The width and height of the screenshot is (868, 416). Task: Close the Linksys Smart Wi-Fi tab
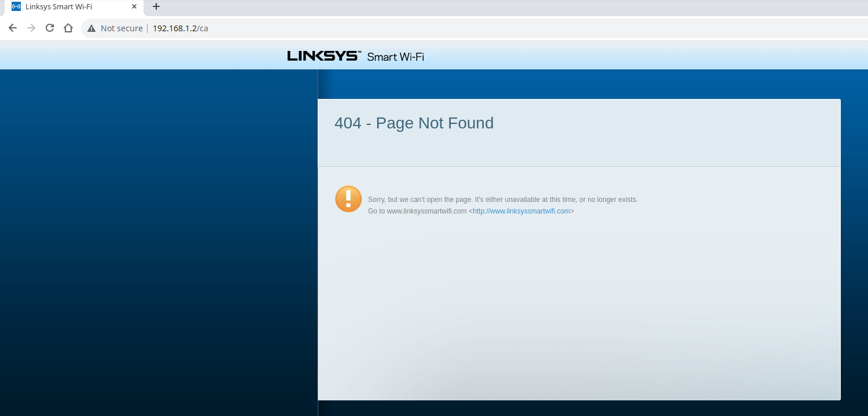(x=134, y=7)
